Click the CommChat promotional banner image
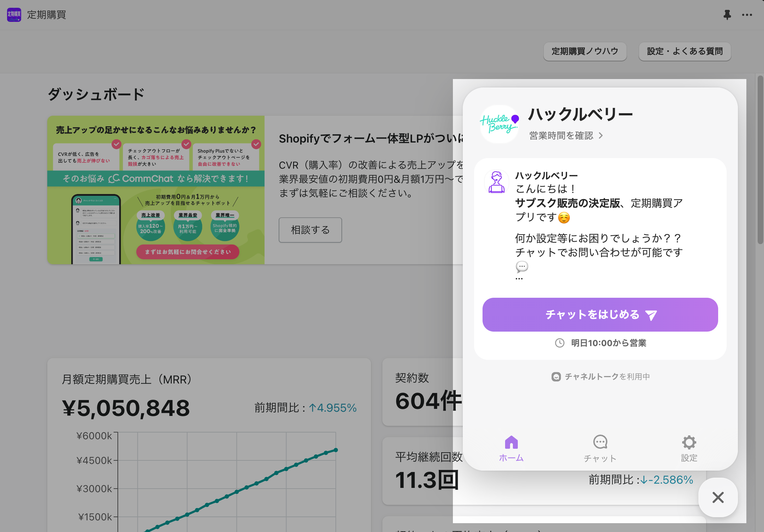 (x=156, y=190)
